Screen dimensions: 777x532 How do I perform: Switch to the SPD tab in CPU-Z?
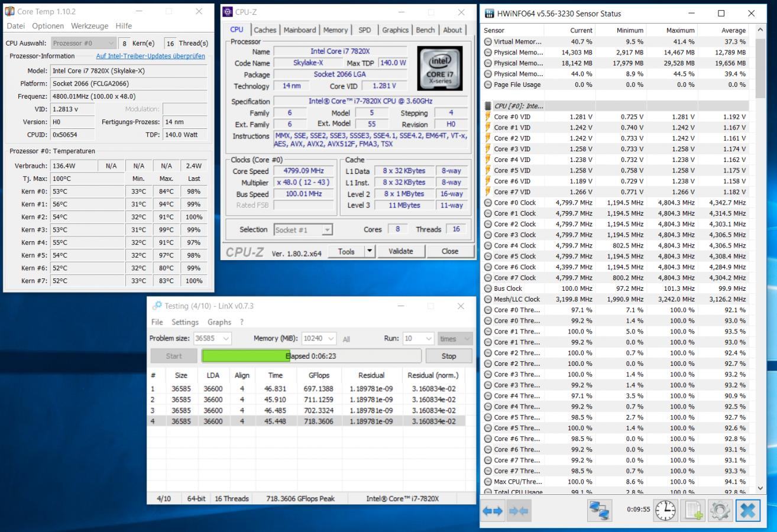coord(365,30)
